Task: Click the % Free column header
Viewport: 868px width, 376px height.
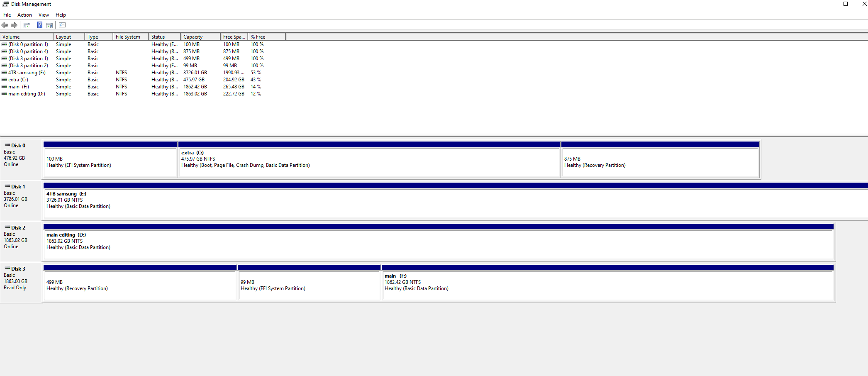Action: click(x=267, y=37)
